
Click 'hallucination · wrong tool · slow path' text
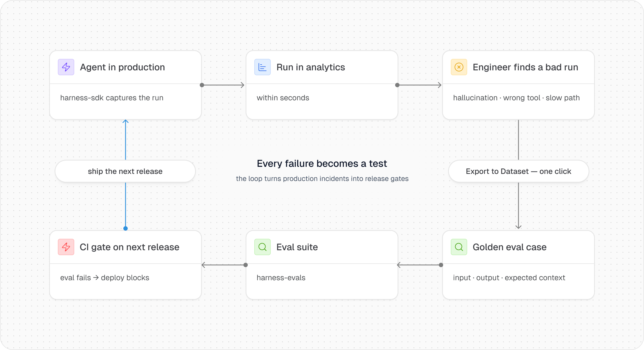coord(517,98)
